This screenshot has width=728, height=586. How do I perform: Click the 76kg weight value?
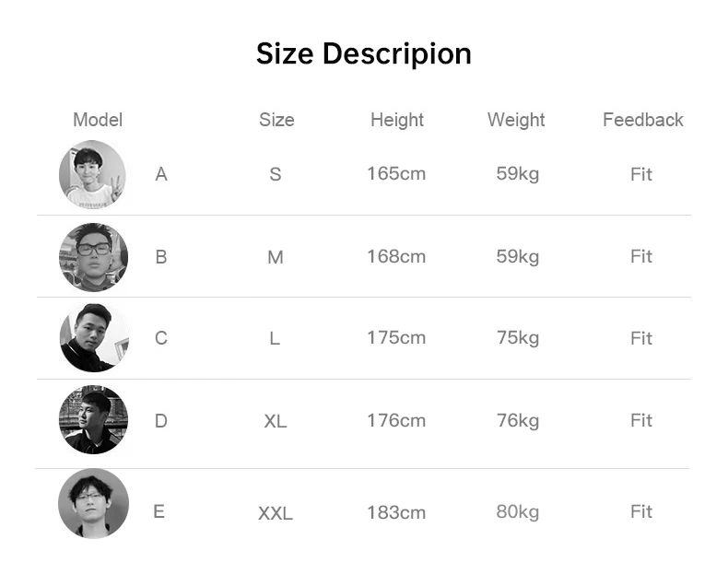(518, 420)
